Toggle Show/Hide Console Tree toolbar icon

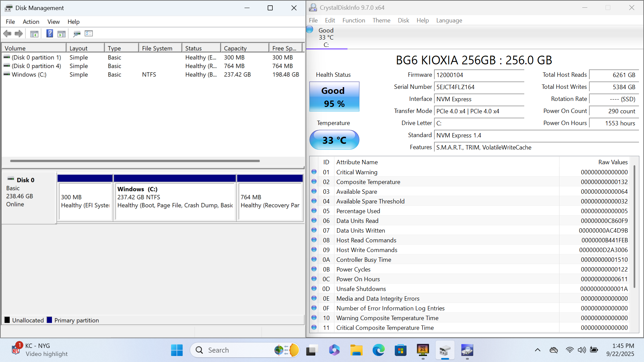tap(34, 34)
